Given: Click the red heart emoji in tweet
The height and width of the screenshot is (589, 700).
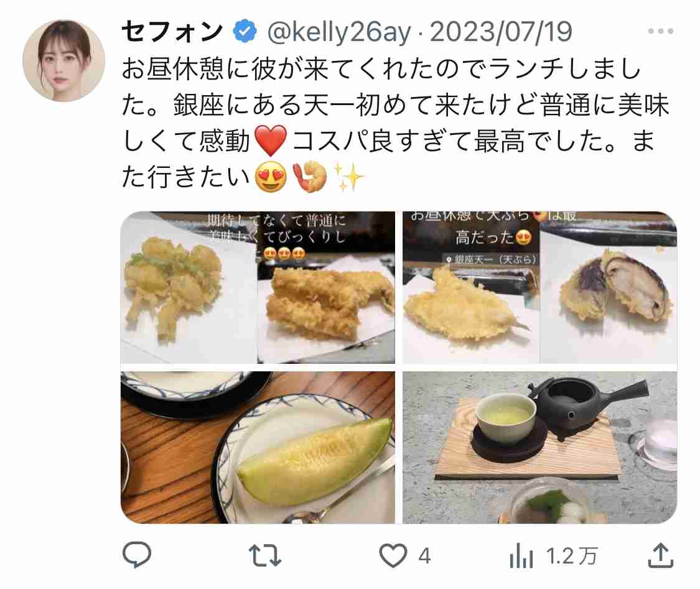Looking at the screenshot, I should click(x=271, y=140).
